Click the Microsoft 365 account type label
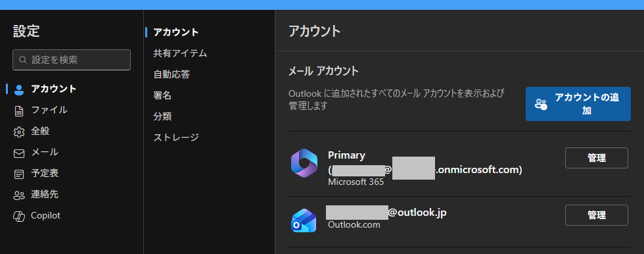Viewport: 644px width, 254px height. (x=356, y=182)
